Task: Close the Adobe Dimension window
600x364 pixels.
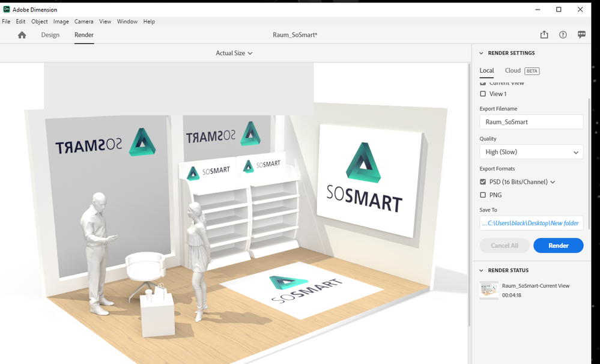Action: (x=580, y=10)
